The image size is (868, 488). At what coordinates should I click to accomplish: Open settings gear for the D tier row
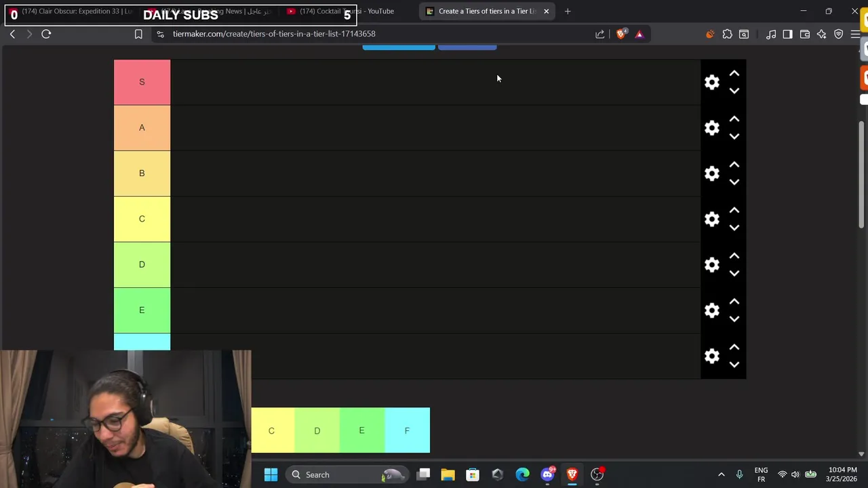pyautogui.click(x=711, y=265)
